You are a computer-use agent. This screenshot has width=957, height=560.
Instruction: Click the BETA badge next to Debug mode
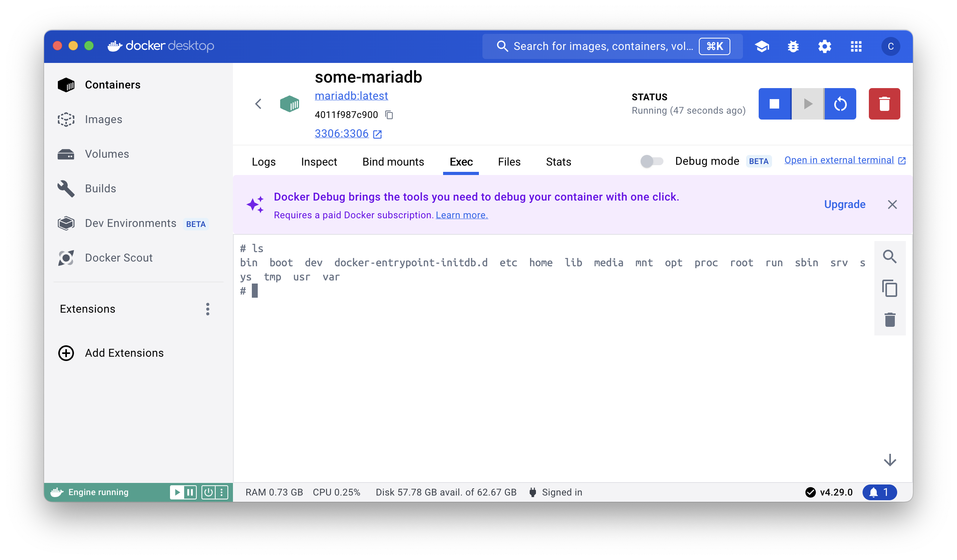(758, 161)
